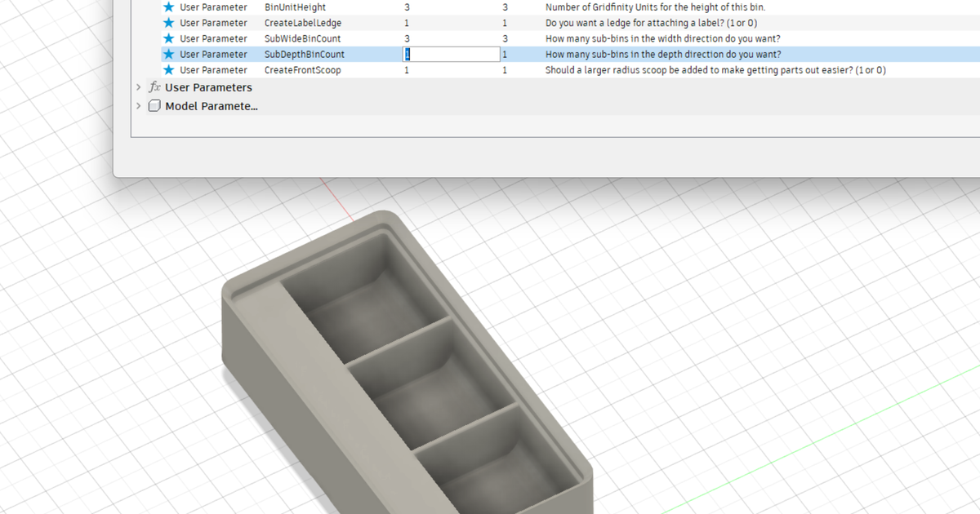Screen dimensions: 980x514
Task: Click the star next to CreateLabelLedge
Action: (169, 22)
